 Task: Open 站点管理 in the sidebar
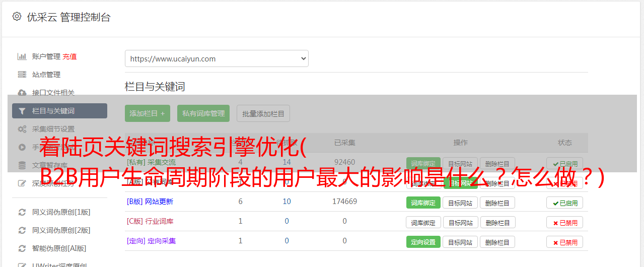pos(46,75)
